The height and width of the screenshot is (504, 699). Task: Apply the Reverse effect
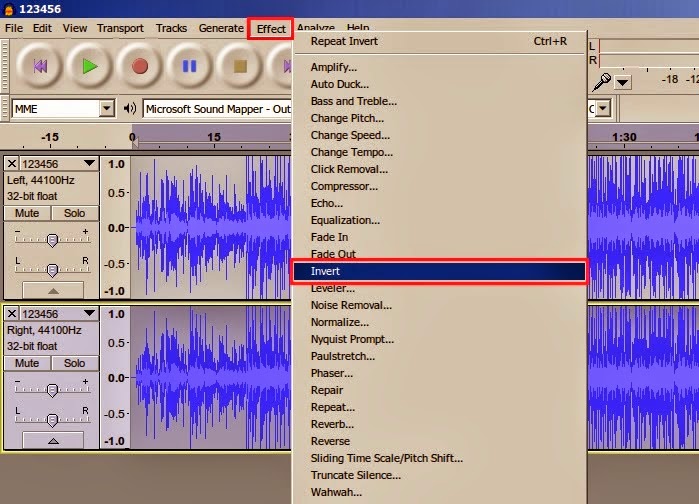tap(439, 441)
